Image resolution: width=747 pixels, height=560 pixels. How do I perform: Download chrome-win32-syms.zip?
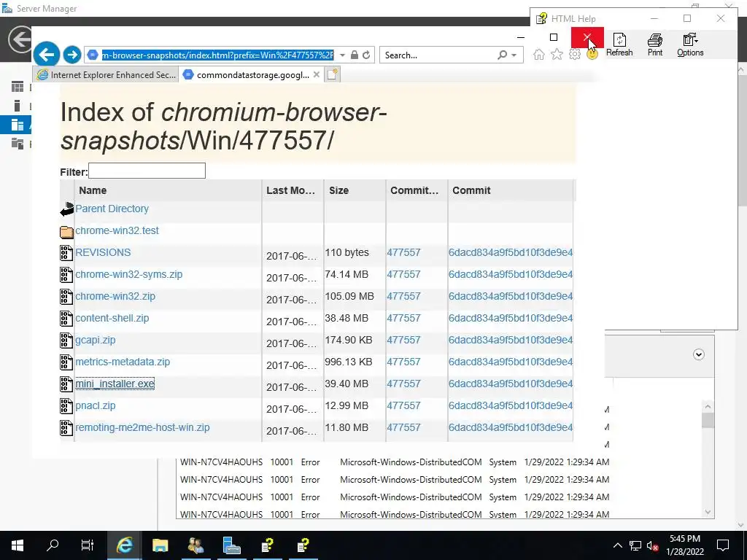(128, 274)
